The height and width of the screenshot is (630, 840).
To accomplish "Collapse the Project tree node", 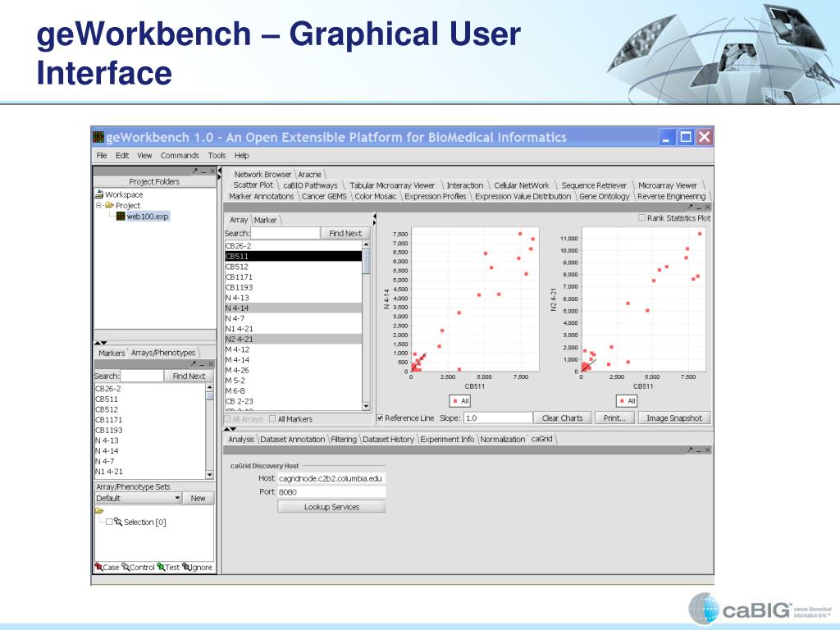I will [98, 206].
